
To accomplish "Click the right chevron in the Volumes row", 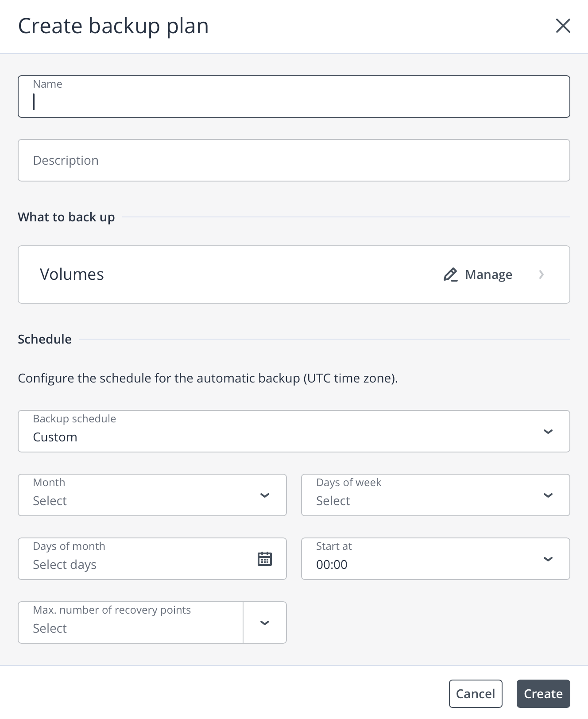I will (x=541, y=274).
